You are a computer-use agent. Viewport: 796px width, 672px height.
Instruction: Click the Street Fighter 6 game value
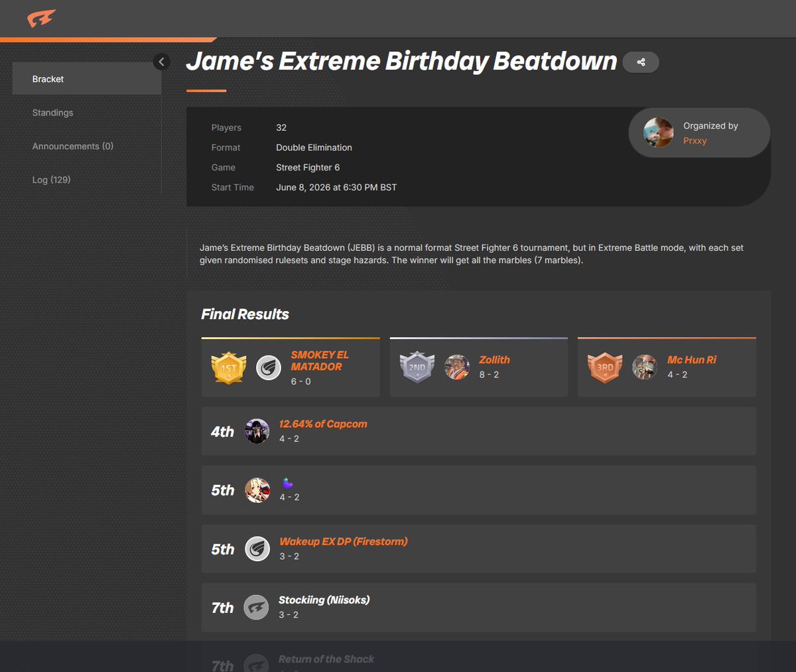point(308,167)
